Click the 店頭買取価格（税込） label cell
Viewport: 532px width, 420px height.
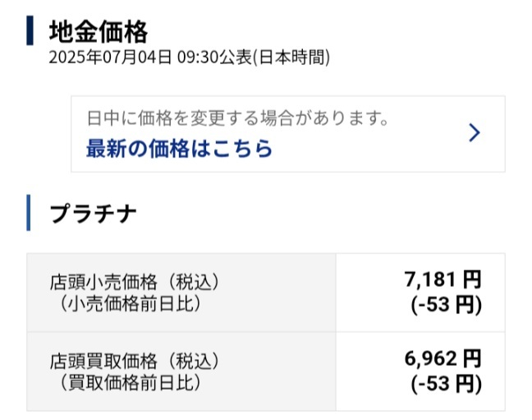(x=181, y=372)
